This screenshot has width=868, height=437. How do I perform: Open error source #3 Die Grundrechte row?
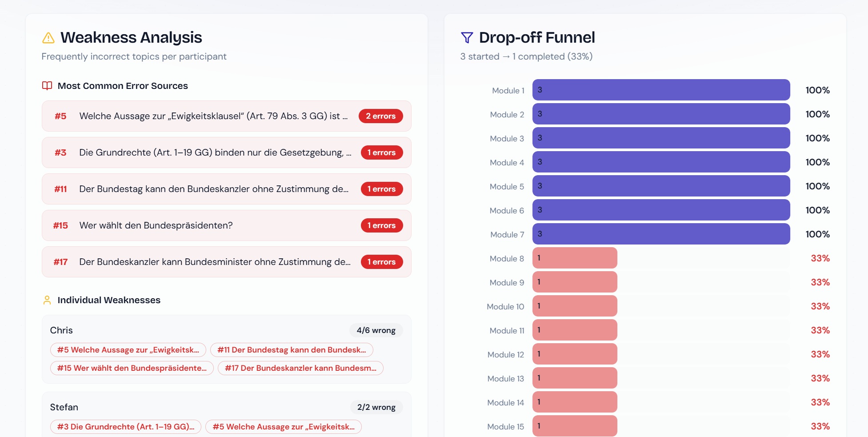(x=227, y=152)
